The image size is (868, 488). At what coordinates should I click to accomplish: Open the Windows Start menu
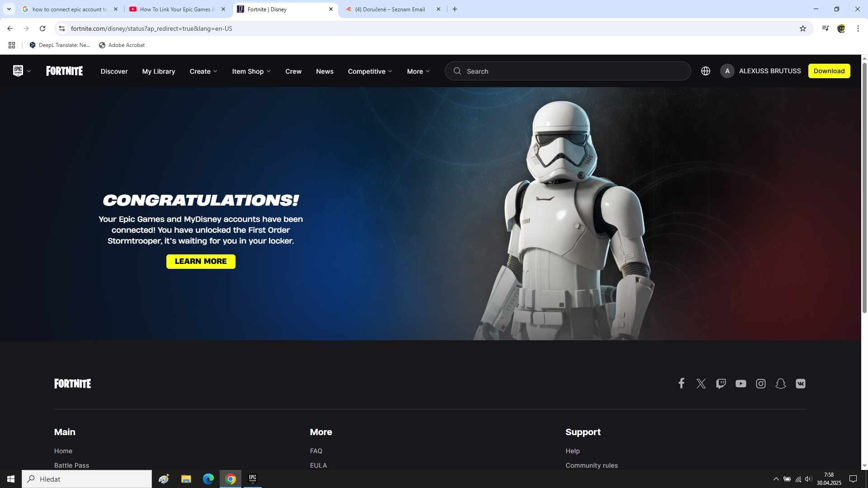(11, 479)
